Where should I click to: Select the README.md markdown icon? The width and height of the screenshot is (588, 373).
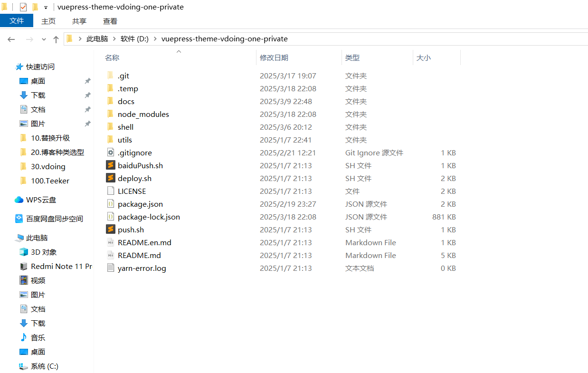click(110, 255)
